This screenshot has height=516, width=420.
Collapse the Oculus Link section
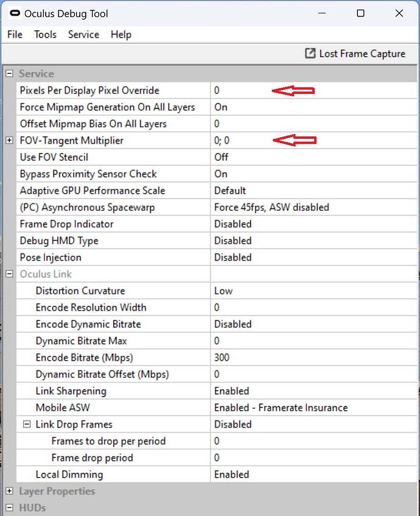pyautogui.click(x=8, y=274)
